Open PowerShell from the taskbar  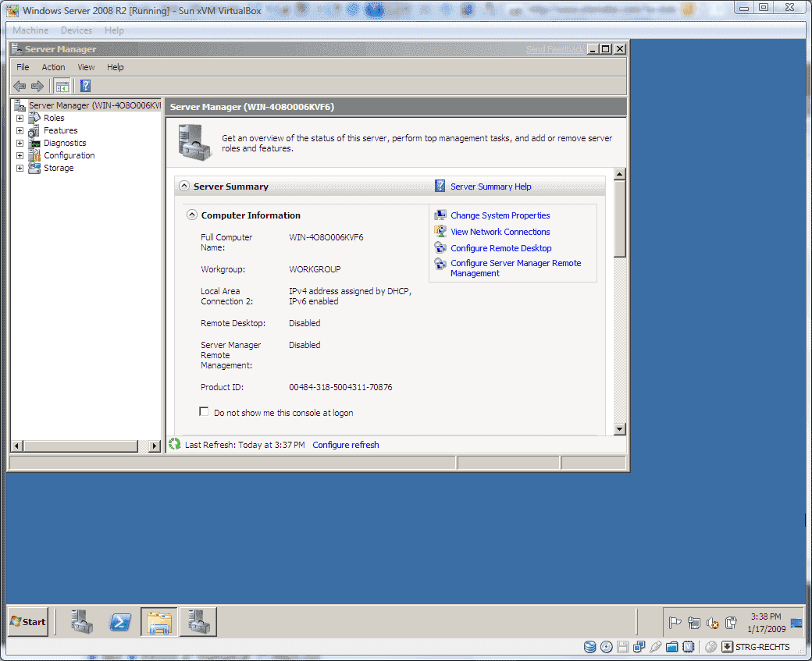[120, 622]
